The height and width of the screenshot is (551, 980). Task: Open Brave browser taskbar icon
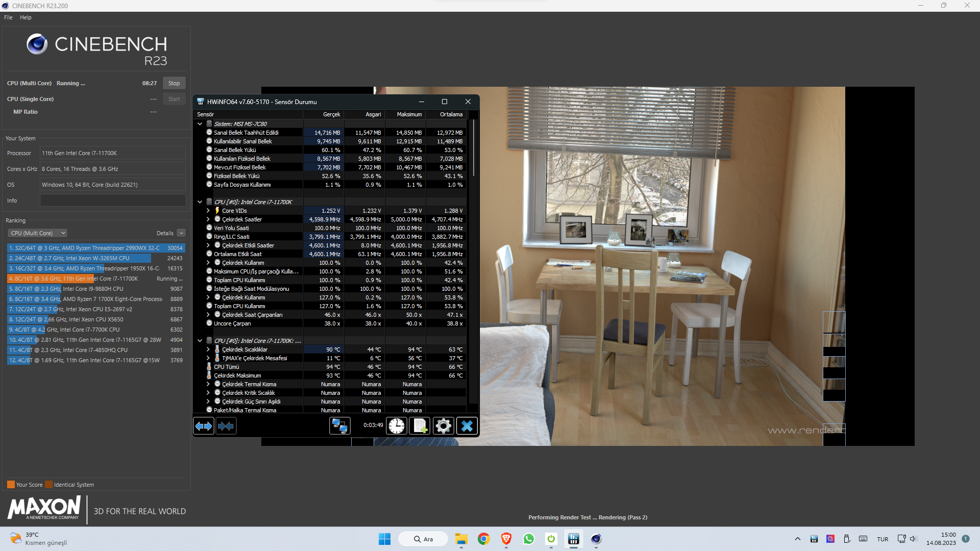506,539
